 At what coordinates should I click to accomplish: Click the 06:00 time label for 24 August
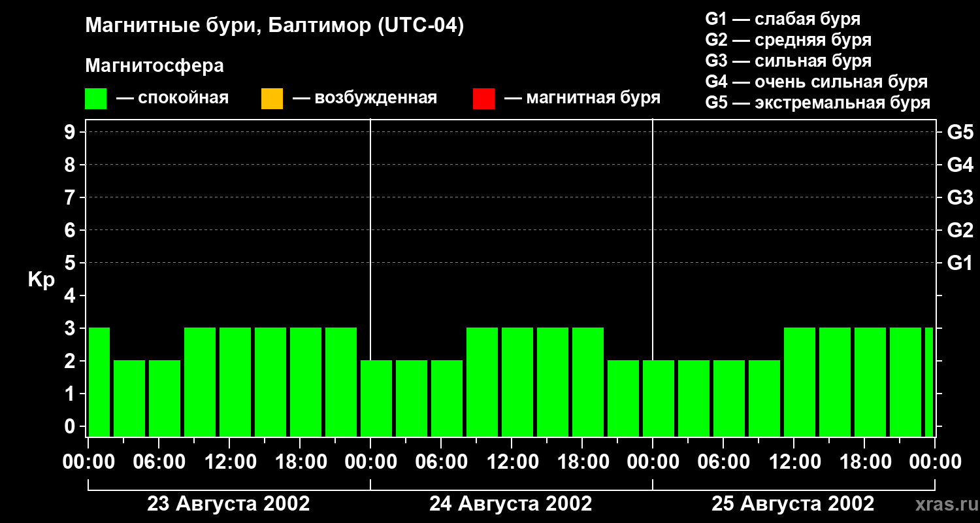[442, 462]
